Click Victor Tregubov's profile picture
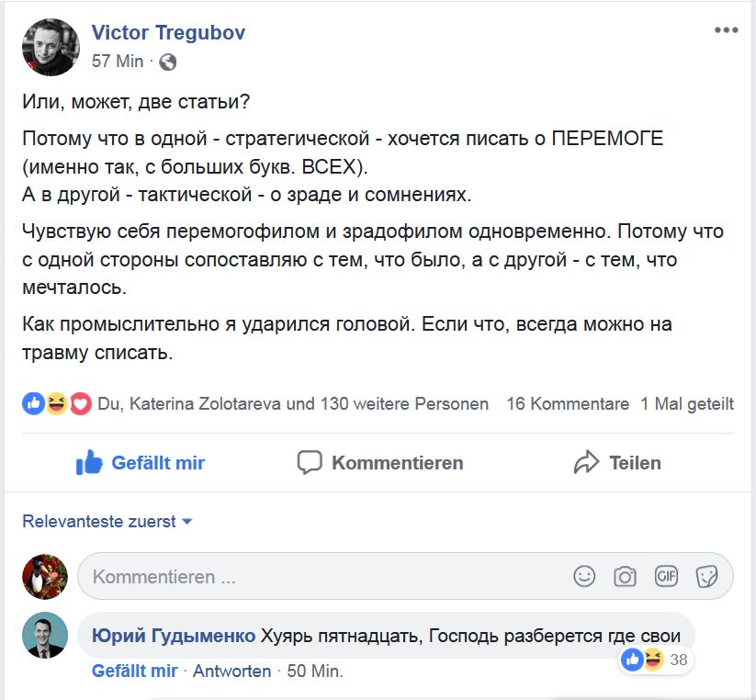The image size is (756, 700). click(x=50, y=47)
